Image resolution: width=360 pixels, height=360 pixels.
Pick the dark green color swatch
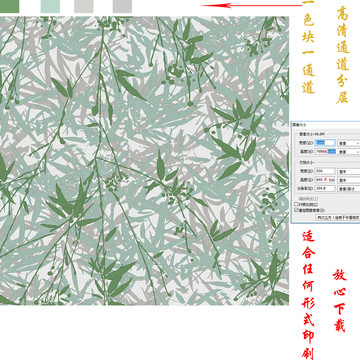(x=9, y=6)
